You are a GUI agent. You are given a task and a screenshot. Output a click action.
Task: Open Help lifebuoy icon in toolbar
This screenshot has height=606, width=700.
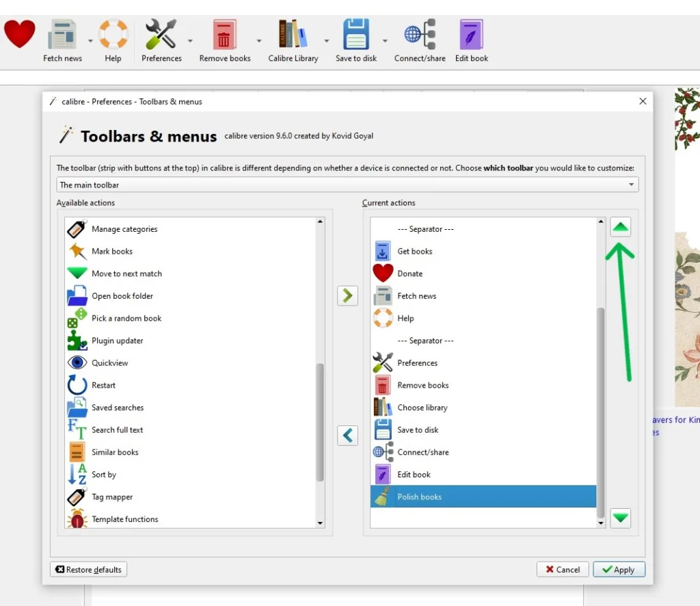[113, 34]
